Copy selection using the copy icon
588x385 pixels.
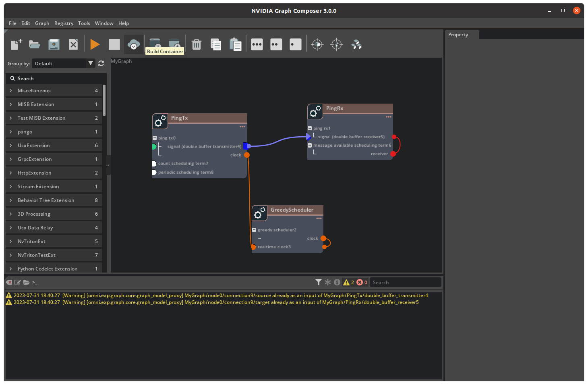click(216, 44)
